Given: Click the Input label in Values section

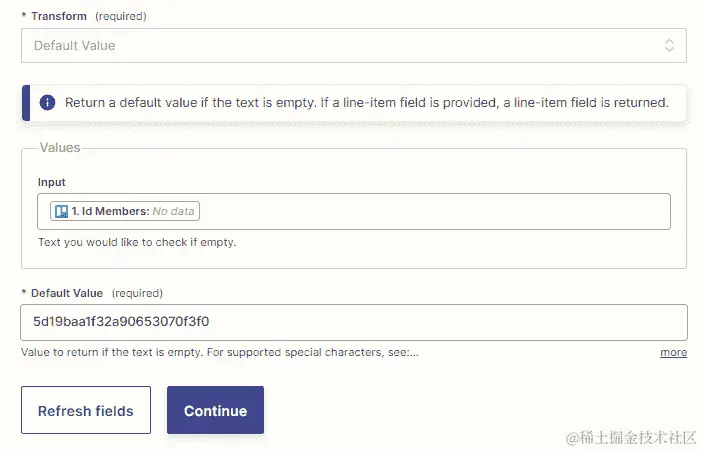Looking at the screenshot, I should click(x=52, y=182).
